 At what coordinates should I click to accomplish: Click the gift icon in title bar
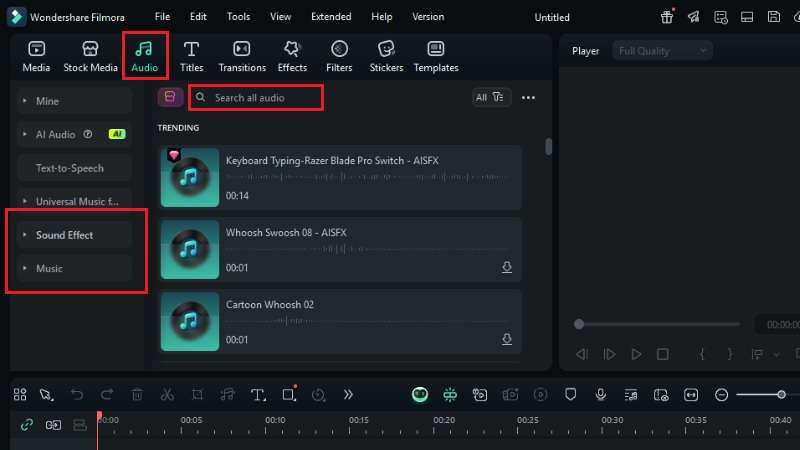click(x=667, y=17)
